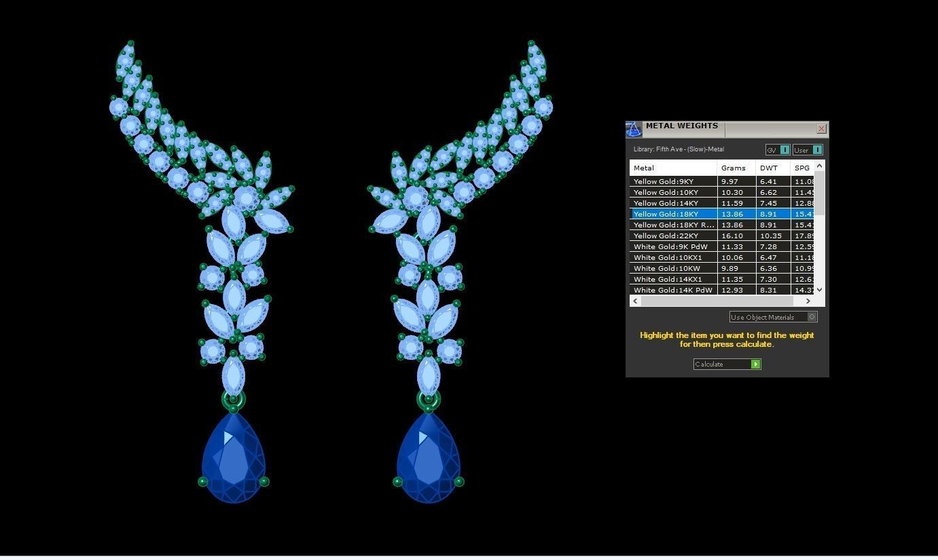Select the White Gold:10KW row
This screenshot has width=938, height=560.
(722, 268)
